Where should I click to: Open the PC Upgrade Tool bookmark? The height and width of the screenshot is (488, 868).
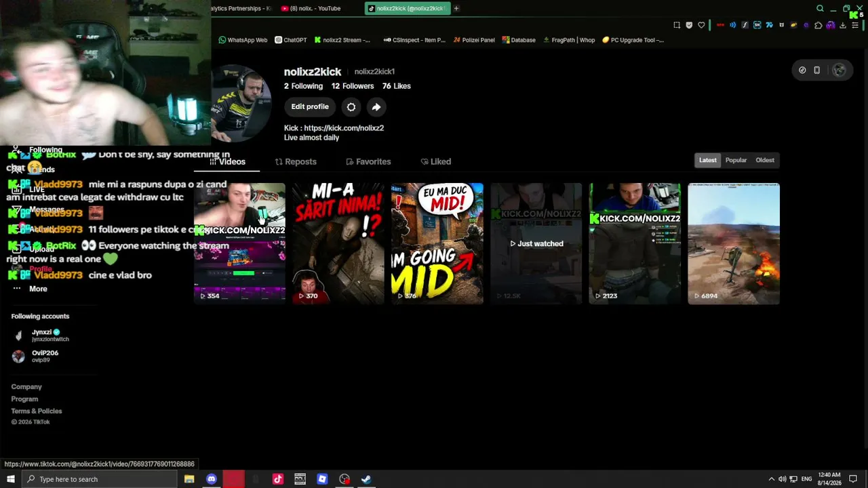[633, 40]
